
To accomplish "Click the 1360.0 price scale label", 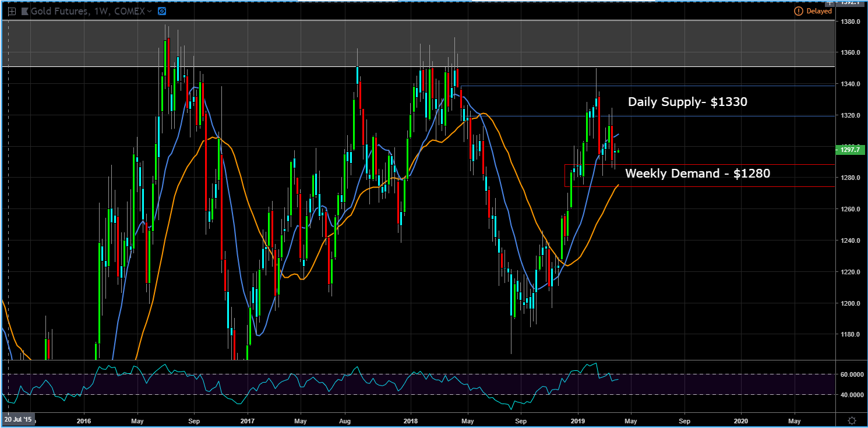I will (850, 52).
